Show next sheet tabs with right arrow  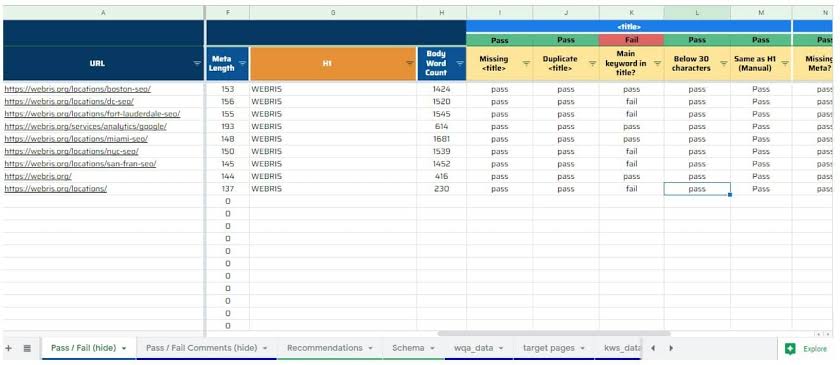671,348
